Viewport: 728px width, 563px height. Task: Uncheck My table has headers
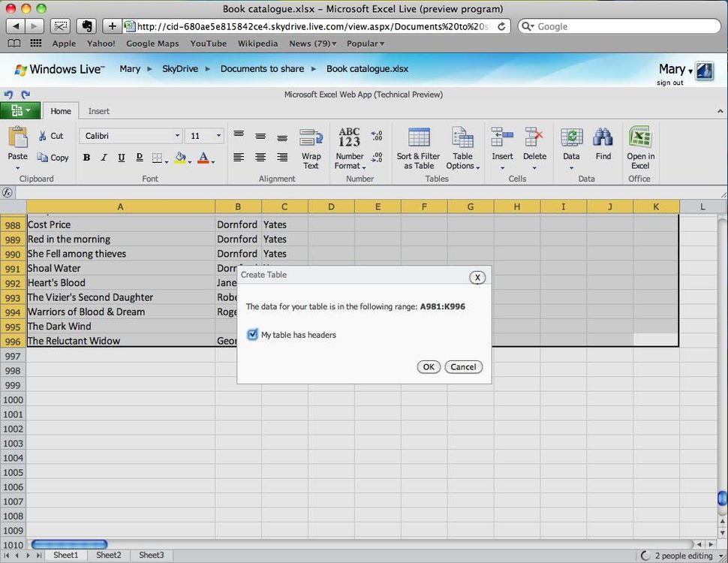(x=252, y=335)
